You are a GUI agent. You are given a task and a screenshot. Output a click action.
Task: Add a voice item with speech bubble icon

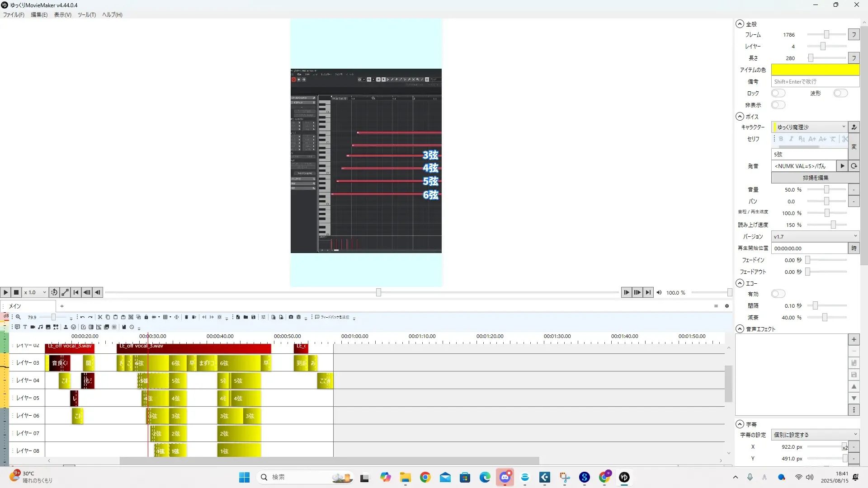[17, 327]
